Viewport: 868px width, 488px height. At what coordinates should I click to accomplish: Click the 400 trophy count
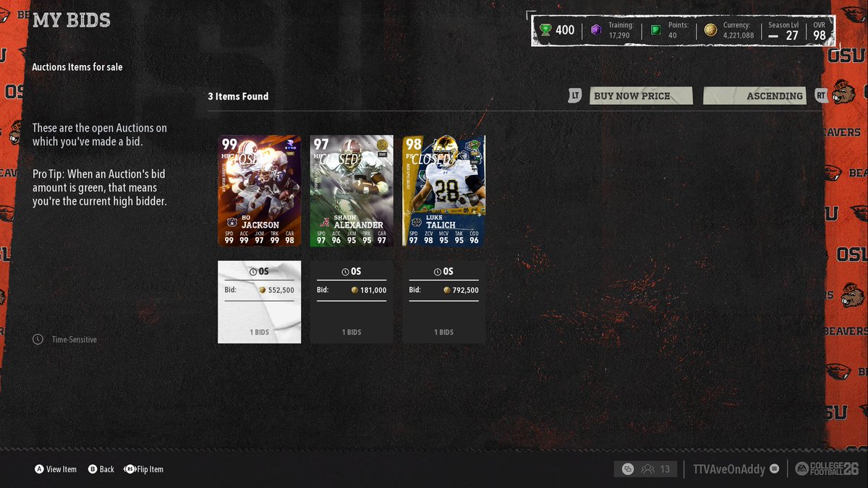565,30
